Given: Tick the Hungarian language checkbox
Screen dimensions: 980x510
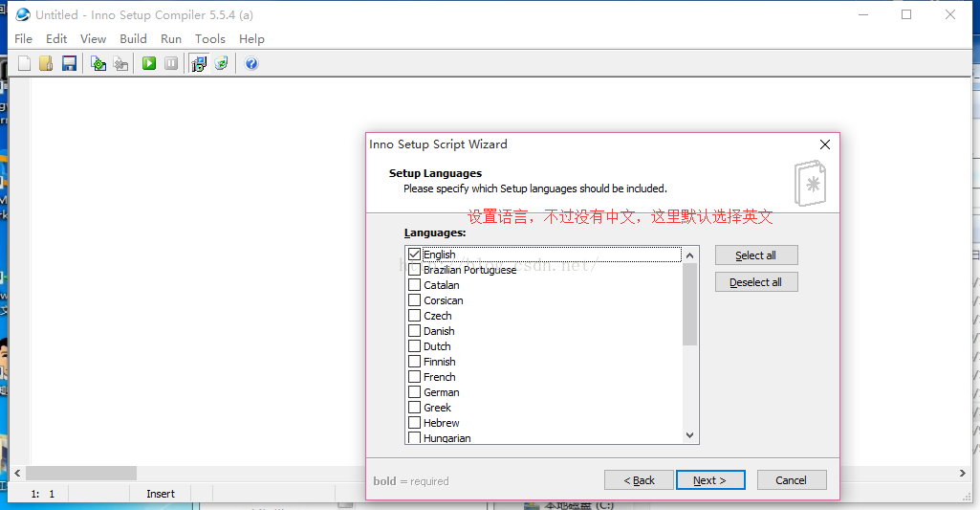Looking at the screenshot, I should click(414, 437).
